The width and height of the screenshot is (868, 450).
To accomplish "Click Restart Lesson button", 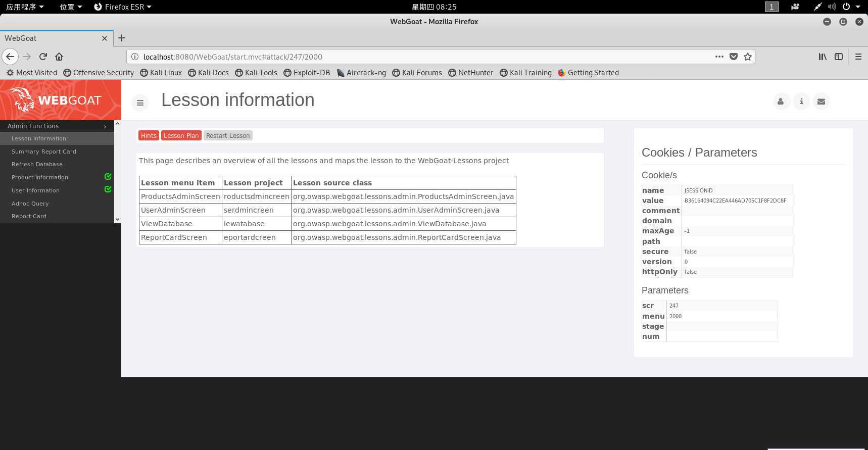I will point(228,135).
